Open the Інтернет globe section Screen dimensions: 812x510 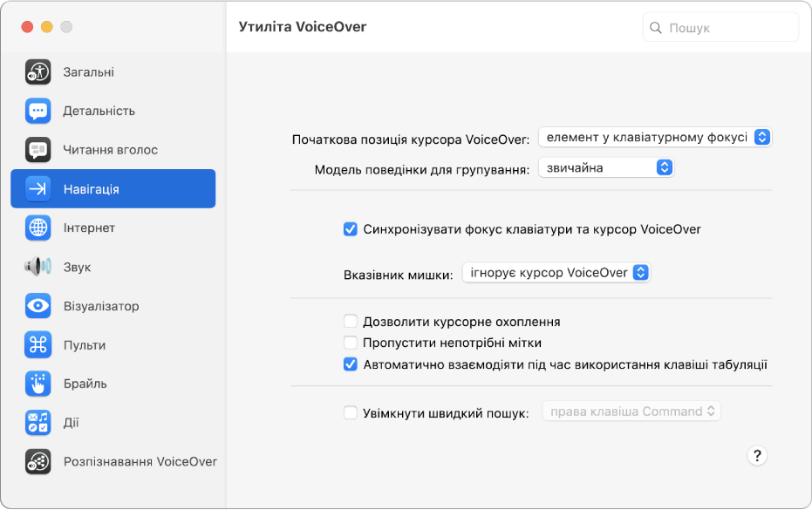click(38, 228)
